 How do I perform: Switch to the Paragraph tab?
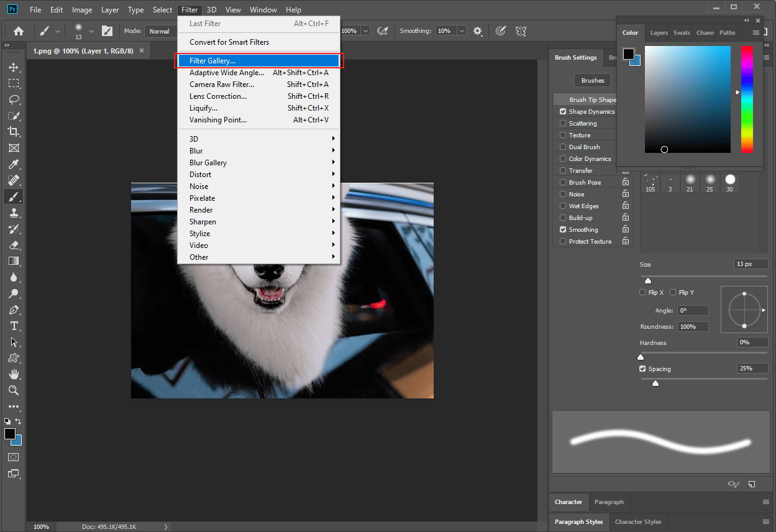(609, 502)
